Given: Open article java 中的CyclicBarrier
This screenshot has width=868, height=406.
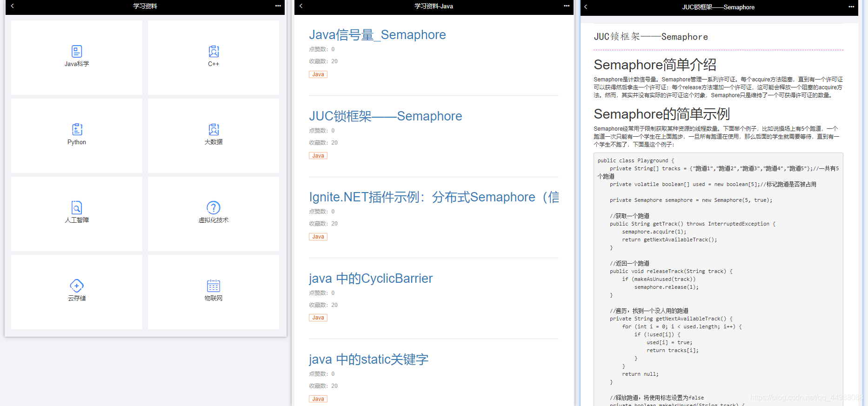Looking at the screenshot, I should pyautogui.click(x=371, y=278).
